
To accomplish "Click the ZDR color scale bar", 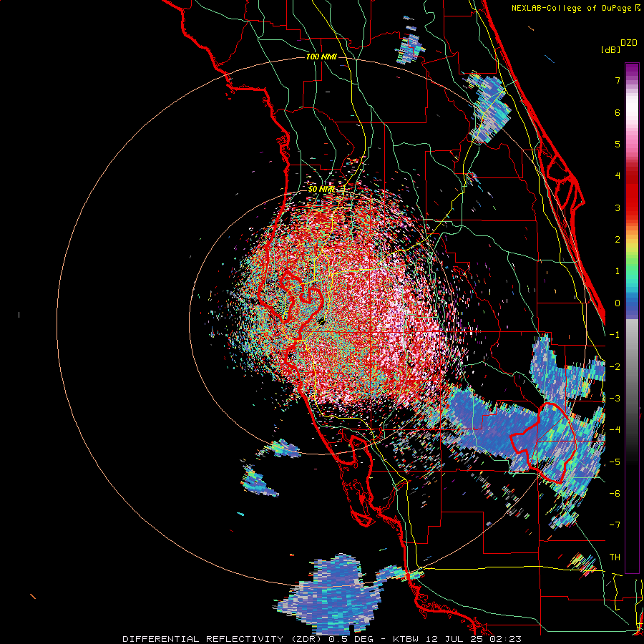I will pyautogui.click(x=632, y=318).
